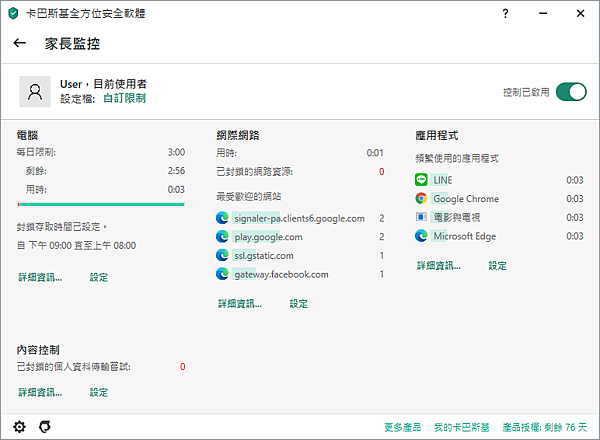Click the 剩餘 time value 2:56
This screenshot has width=600, height=440.
176,171
